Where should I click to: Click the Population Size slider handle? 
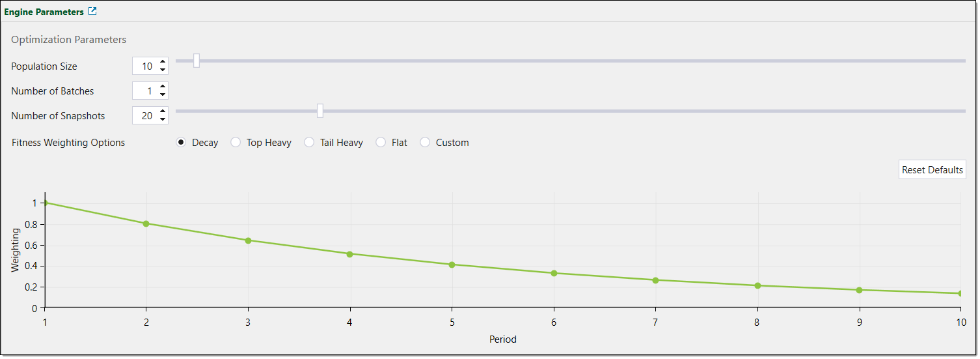click(197, 61)
